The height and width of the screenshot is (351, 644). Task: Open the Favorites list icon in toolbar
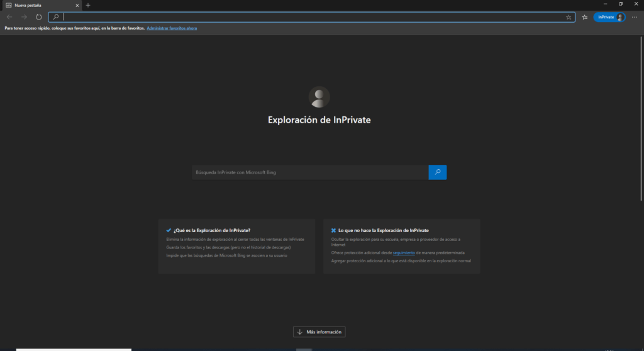pyautogui.click(x=585, y=17)
